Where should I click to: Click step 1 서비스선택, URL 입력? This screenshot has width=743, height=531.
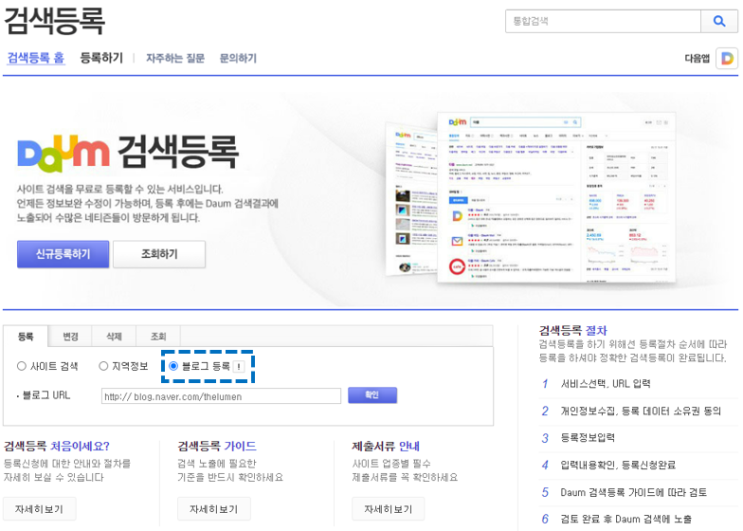(x=605, y=383)
